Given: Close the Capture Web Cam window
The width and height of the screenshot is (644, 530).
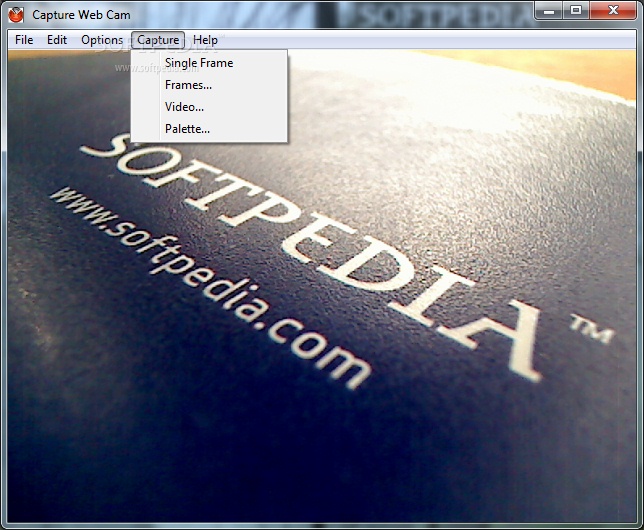Looking at the screenshot, I should point(614,11).
